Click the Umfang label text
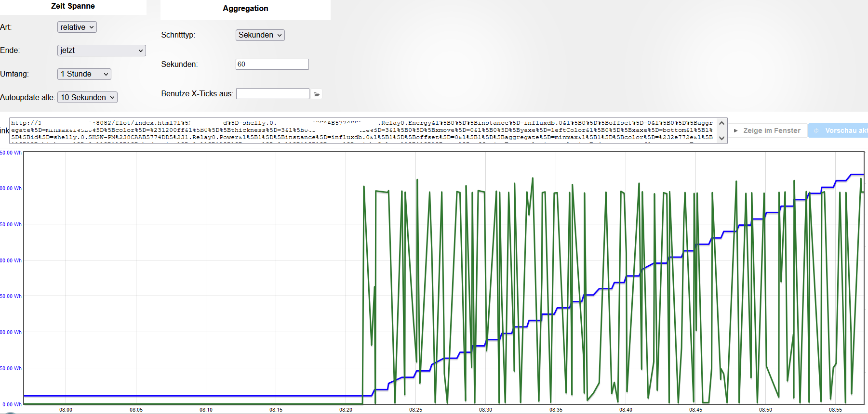Screen dimensions: 868x414 click(14, 74)
